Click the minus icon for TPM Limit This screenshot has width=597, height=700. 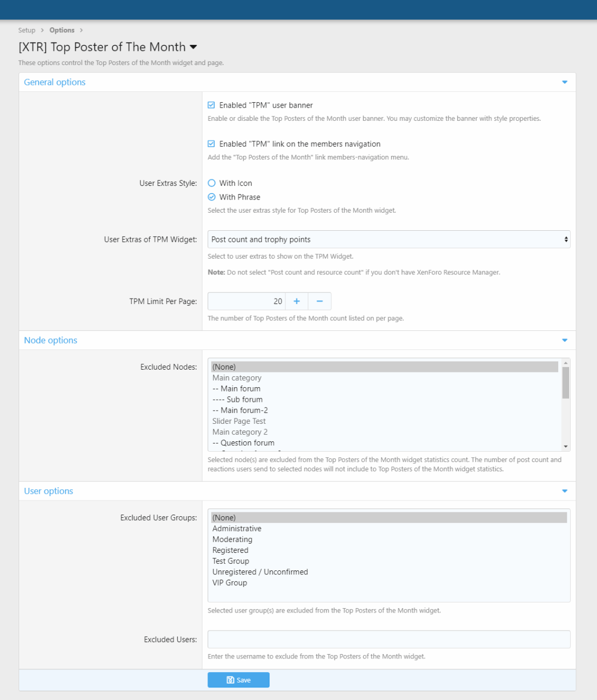coord(320,301)
